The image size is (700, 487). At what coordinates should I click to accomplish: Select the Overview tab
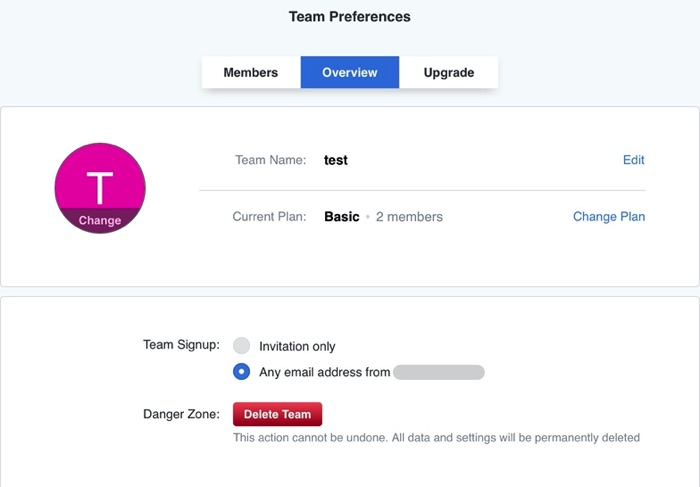(x=349, y=73)
